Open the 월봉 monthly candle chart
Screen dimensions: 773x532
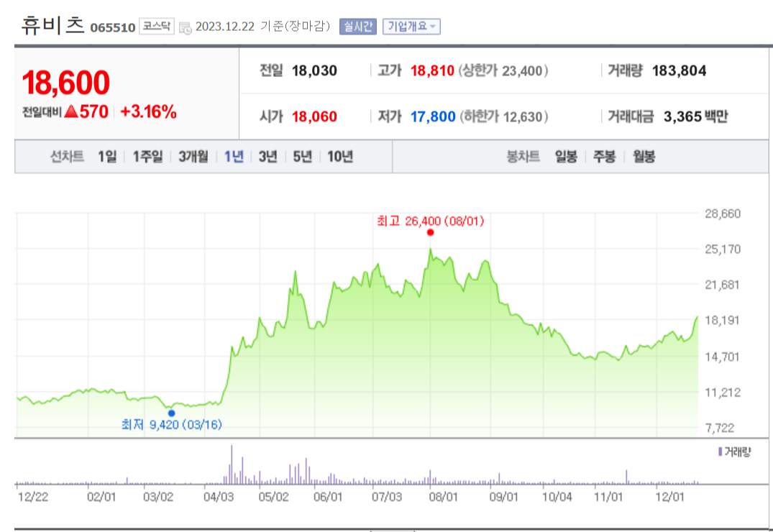point(644,157)
